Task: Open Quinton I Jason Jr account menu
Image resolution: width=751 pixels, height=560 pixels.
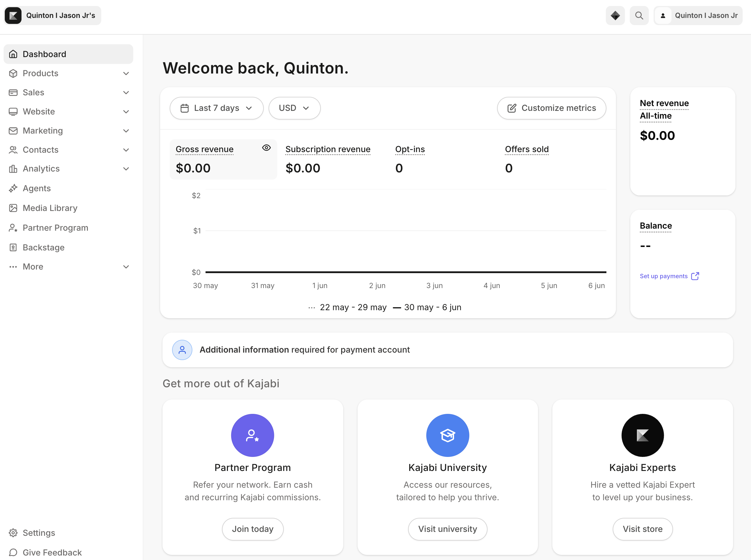Action: pos(698,16)
